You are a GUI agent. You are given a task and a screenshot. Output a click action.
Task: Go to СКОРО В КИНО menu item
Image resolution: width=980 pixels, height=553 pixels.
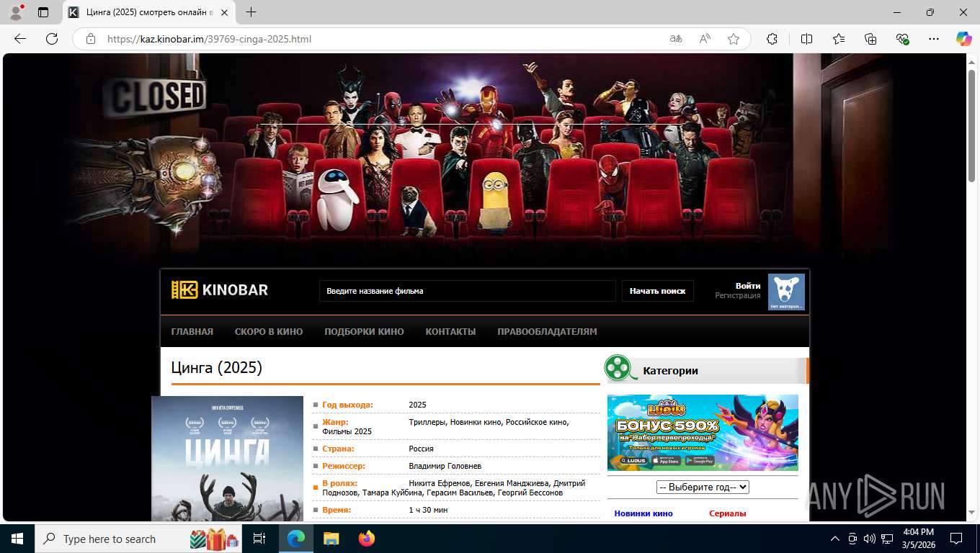(x=269, y=331)
